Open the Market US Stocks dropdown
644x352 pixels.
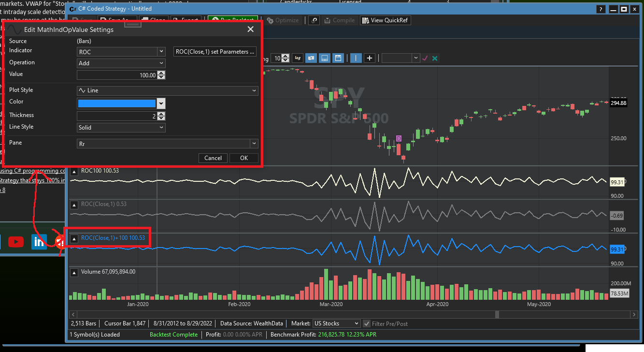click(337, 323)
